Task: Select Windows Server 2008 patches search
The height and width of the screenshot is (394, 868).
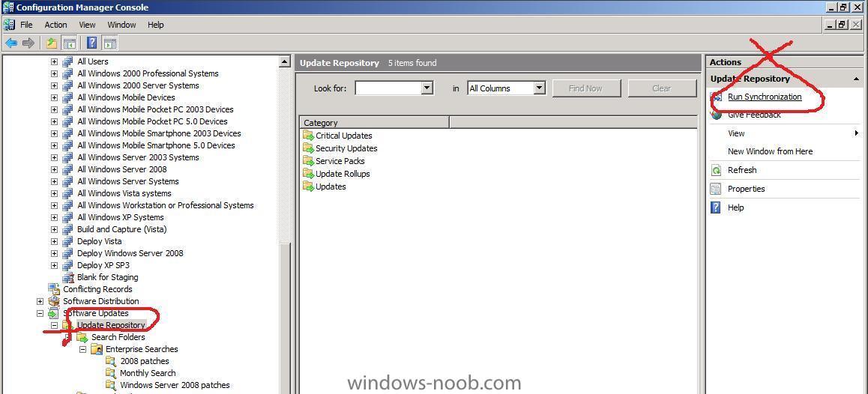Action: point(175,385)
